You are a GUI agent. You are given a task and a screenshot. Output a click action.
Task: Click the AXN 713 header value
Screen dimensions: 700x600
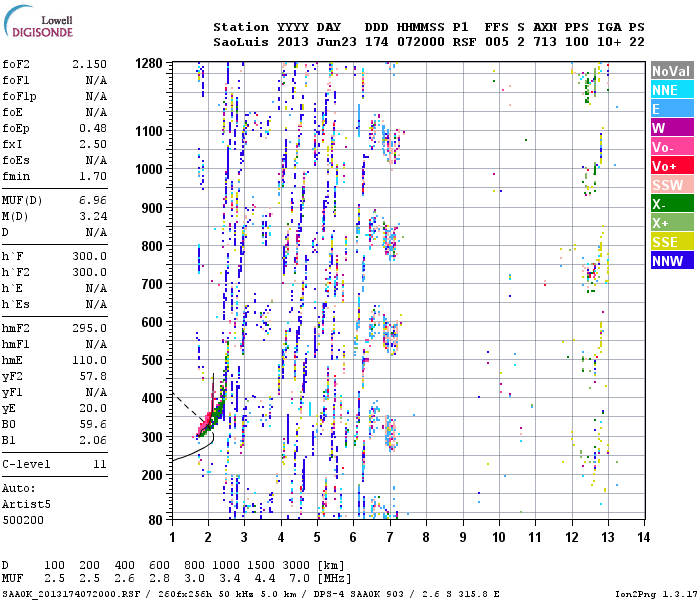[x=545, y=42]
